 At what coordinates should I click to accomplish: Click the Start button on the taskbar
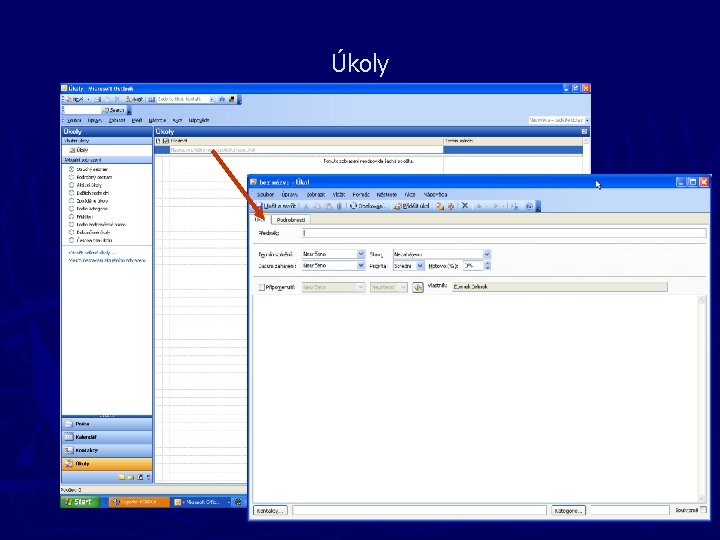tap(80, 502)
